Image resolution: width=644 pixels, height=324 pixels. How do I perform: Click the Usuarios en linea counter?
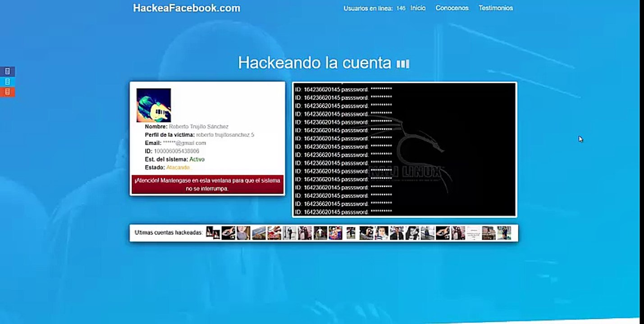tap(374, 8)
